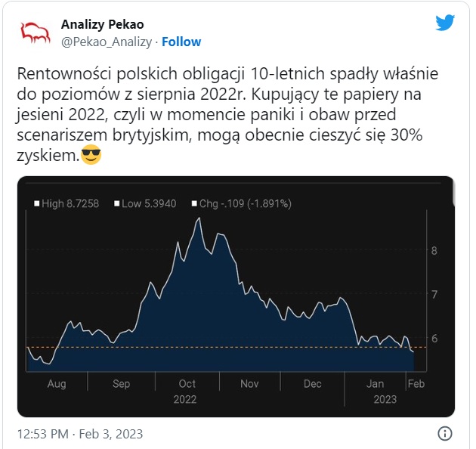Open the @Pekao_Analizy handle link
Image resolution: width=476 pixels, height=449 pixels.
point(107,42)
